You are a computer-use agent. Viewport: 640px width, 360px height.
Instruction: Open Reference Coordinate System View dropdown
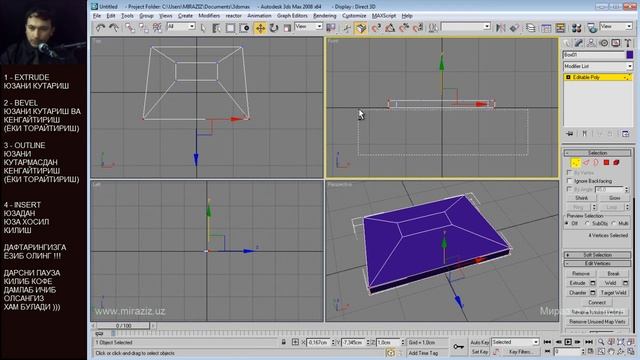[x=309, y=27]
